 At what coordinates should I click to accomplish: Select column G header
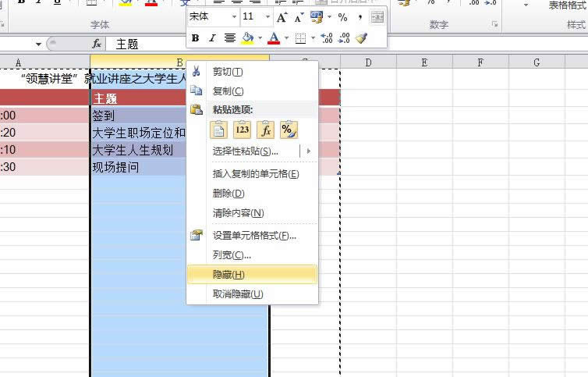point(537,62)
